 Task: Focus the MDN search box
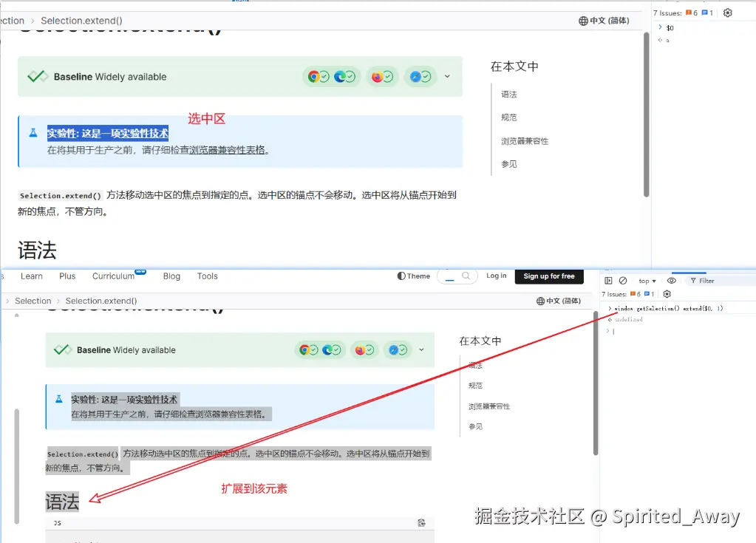tap(457, 276)
